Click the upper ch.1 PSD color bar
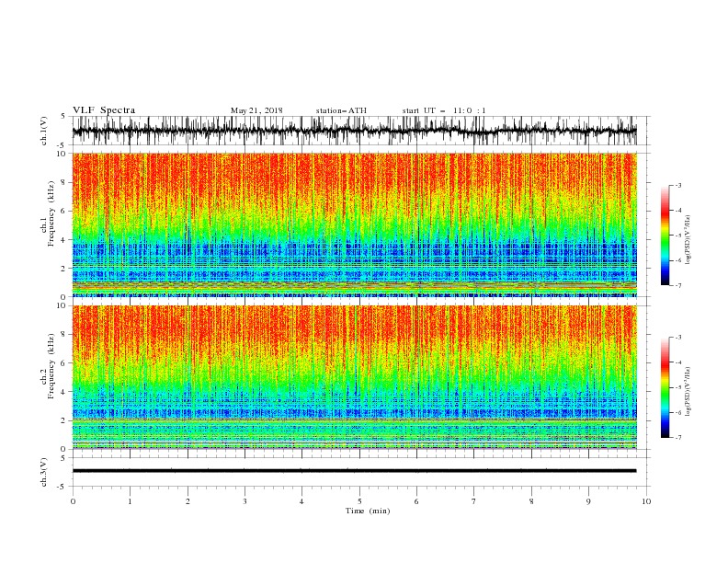Screen dimensions: 728x563 point(665,236)
